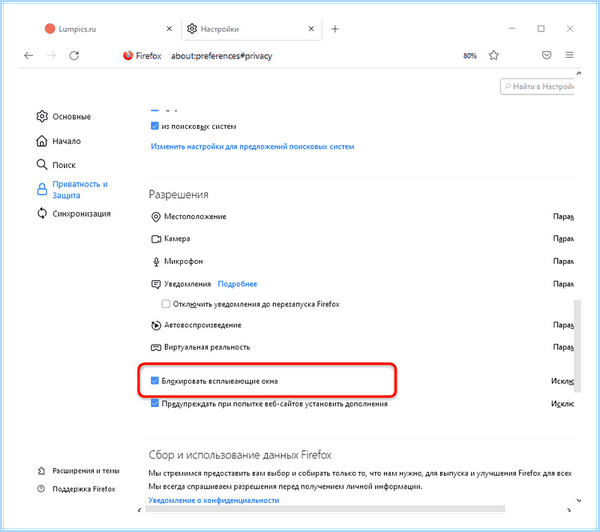600x532 pixels.
Task: Close the Lumpics.ru tab
Action: point(169,29)
